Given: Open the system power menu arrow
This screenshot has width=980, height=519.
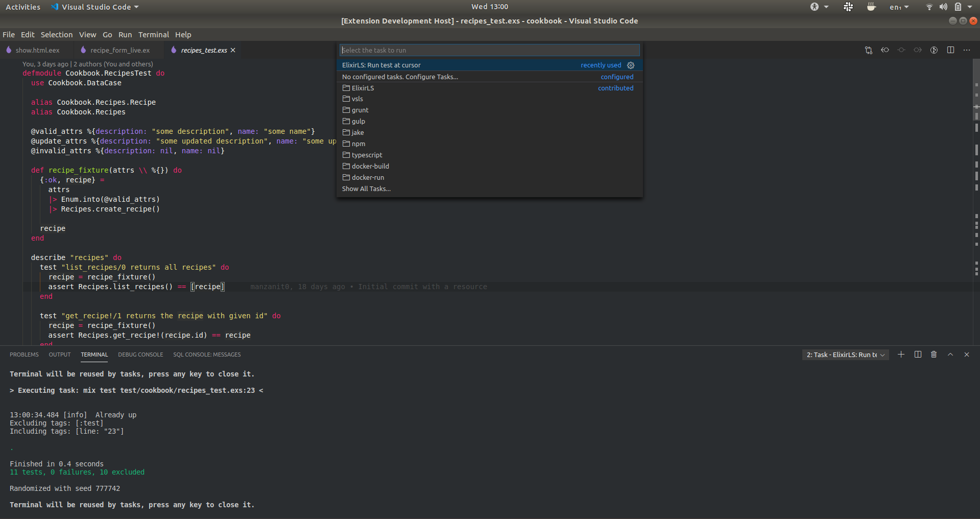Looking at the screenshot, I should (970, 7).
